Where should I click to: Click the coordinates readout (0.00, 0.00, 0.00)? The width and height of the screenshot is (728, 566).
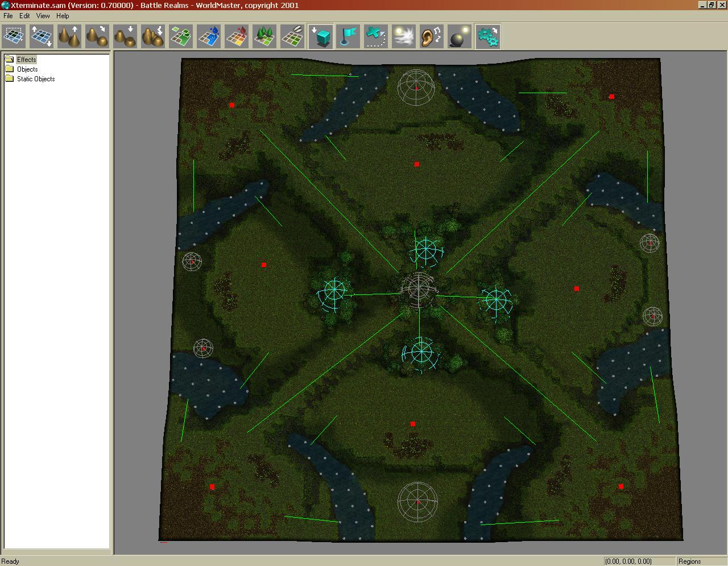coord(628,561)
